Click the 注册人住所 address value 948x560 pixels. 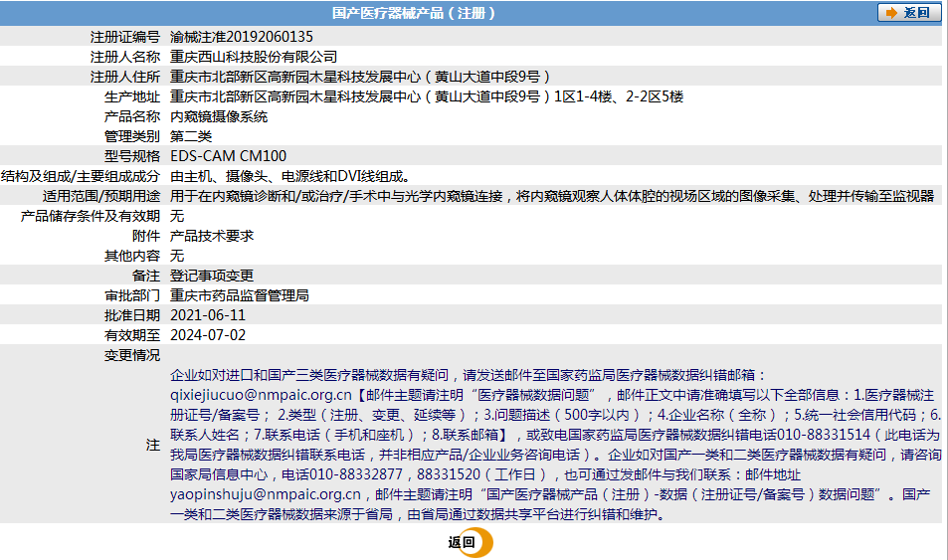[x=361, y=77]
